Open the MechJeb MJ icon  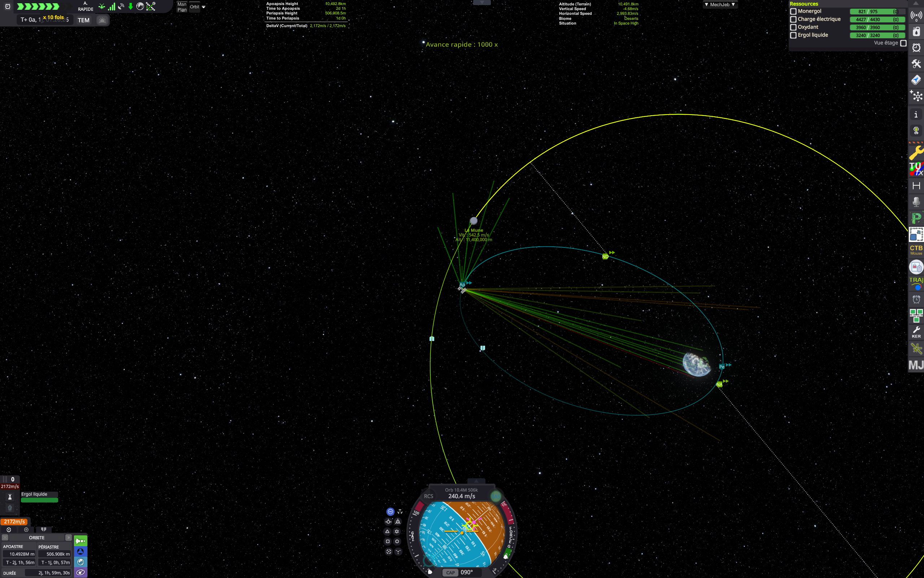(916, 365)
